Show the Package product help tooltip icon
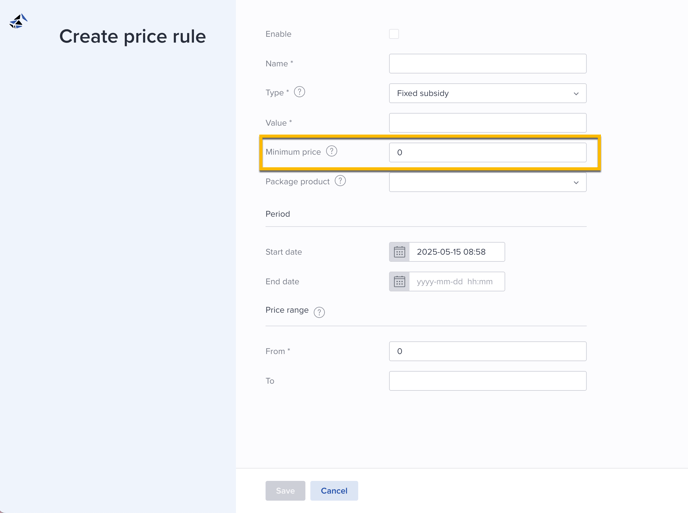The width and height of the screenshot is (688, 513). point(340,181)
